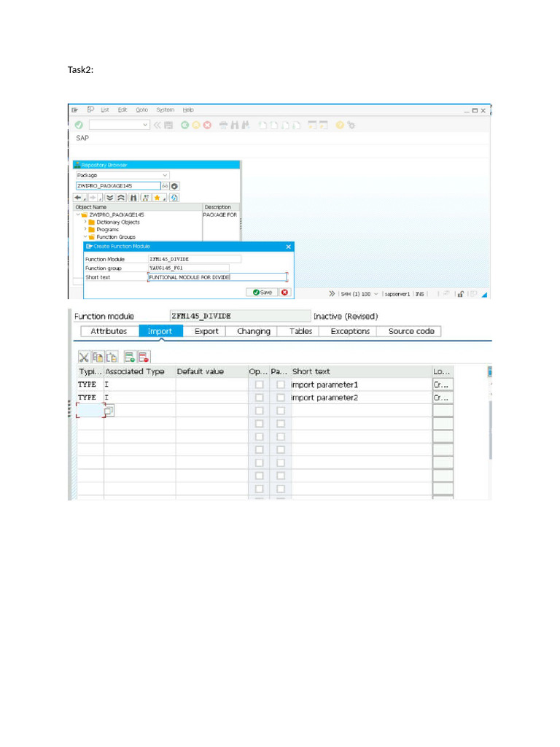The image size is (560, 747).
Task: Click the Short text cell 'import parameter2'
Action: tap(362, 398)
